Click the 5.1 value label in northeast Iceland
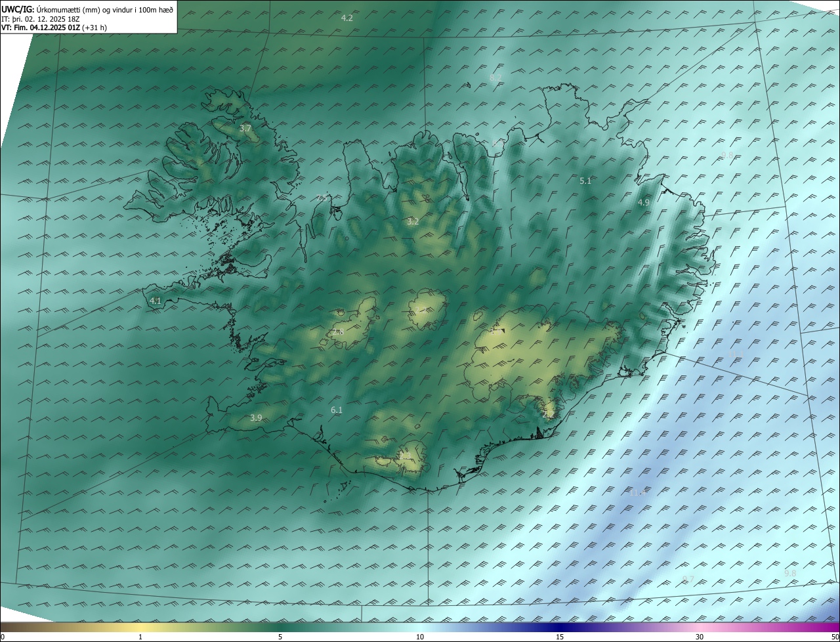 point(585,181)
